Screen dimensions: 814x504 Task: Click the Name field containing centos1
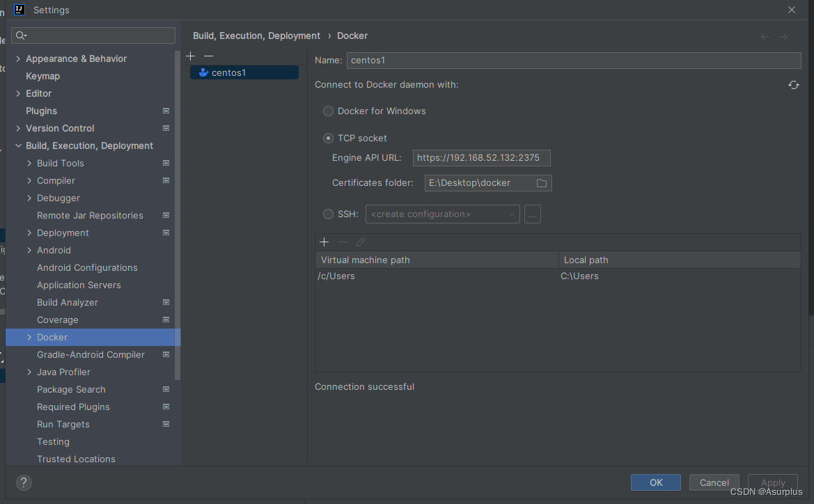[x=574, y=60]
